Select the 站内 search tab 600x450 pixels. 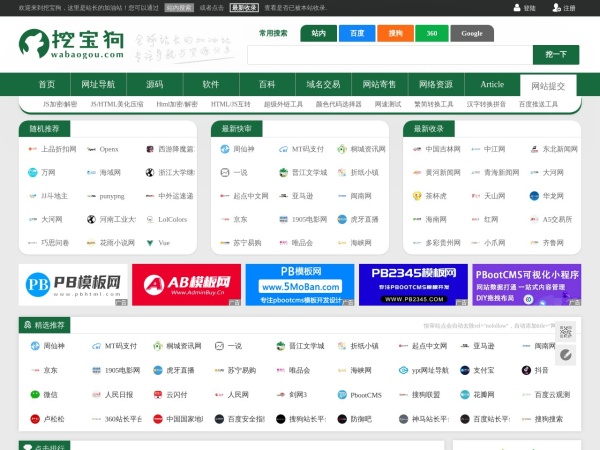319,33
